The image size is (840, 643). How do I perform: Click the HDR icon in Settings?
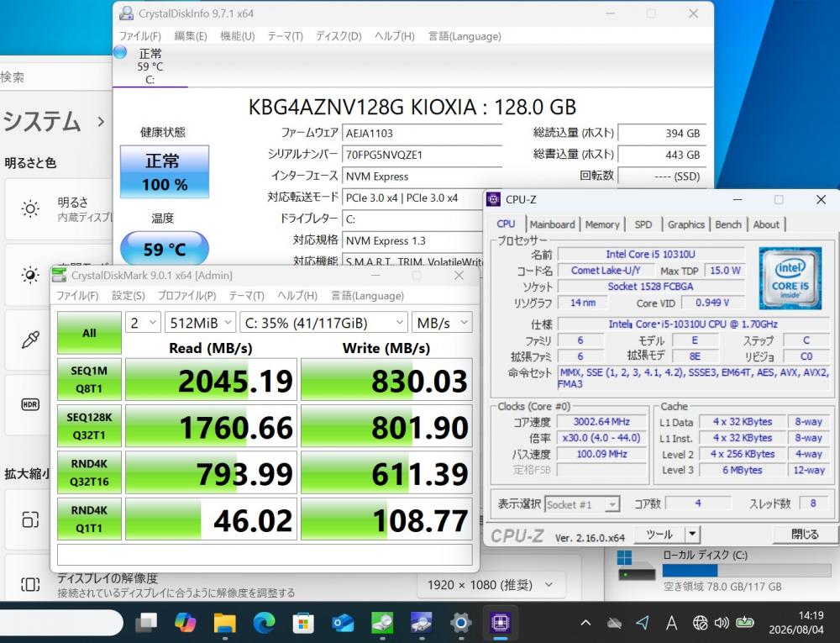coord(30,404)
